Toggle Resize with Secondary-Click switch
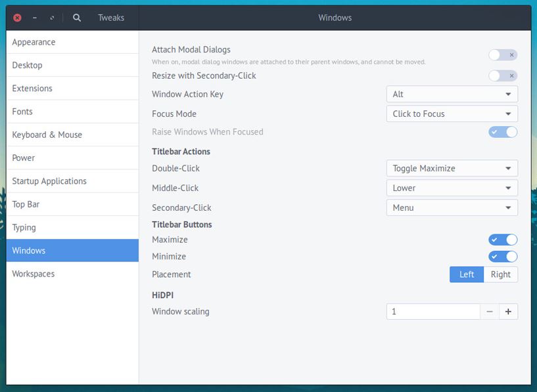This screenshot has height=392, width=537. [503, 76]
